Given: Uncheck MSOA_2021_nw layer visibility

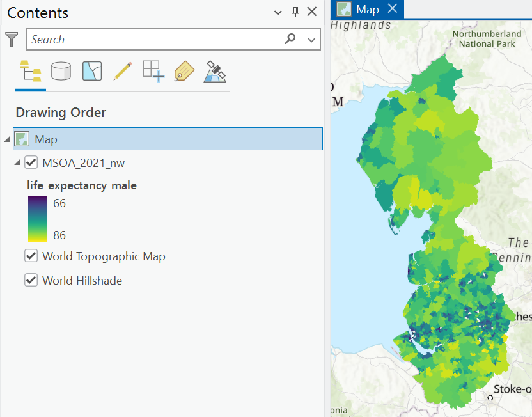Looking at the screenshot, I should 31,162.
